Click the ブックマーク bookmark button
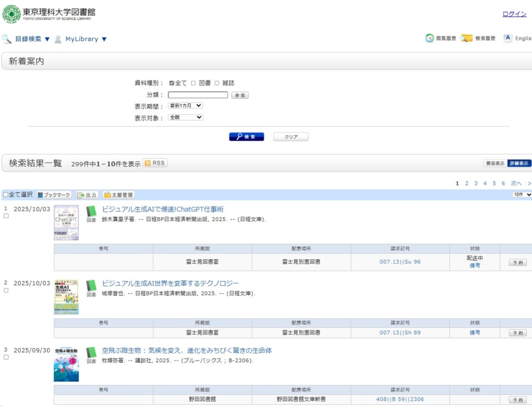This screenshot has height=410, width=532. 54,195
